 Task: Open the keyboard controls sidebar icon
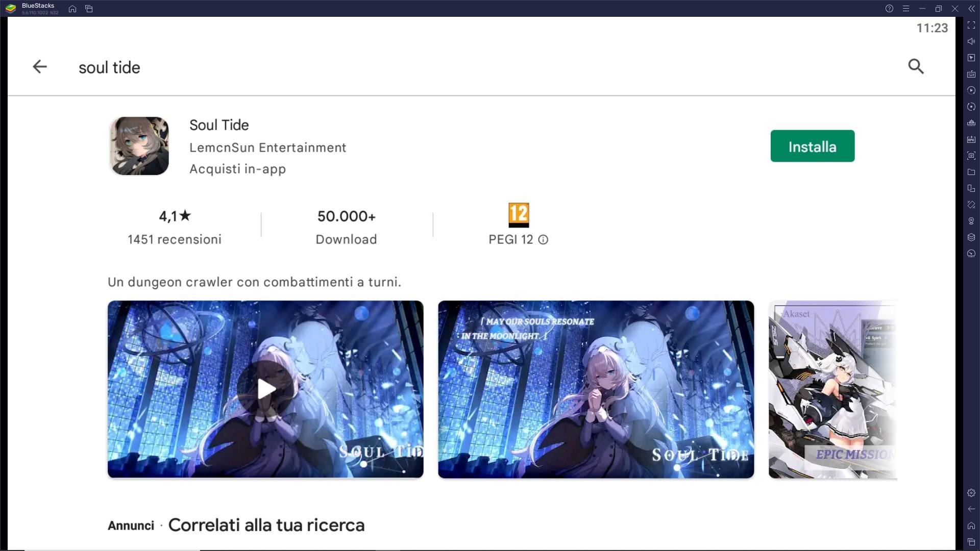coord(971,74)
